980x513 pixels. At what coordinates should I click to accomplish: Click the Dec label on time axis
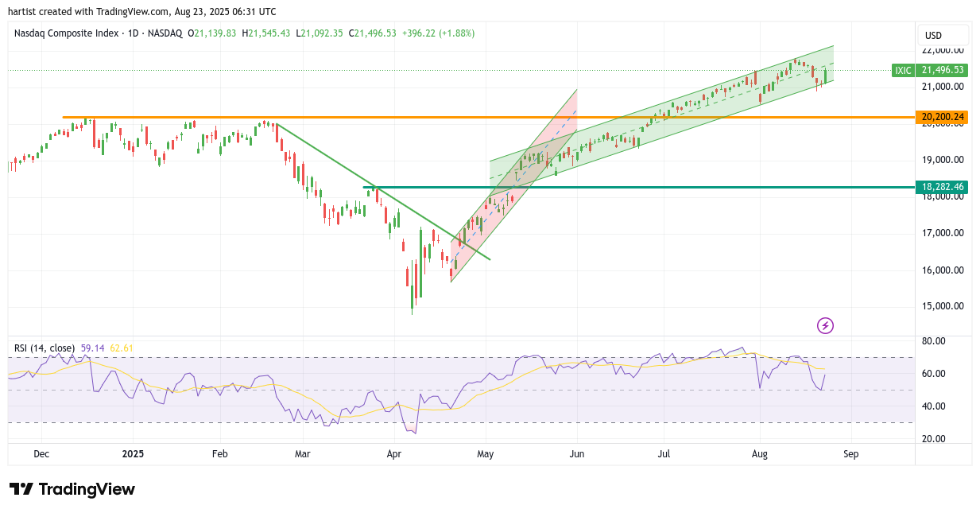42,454
